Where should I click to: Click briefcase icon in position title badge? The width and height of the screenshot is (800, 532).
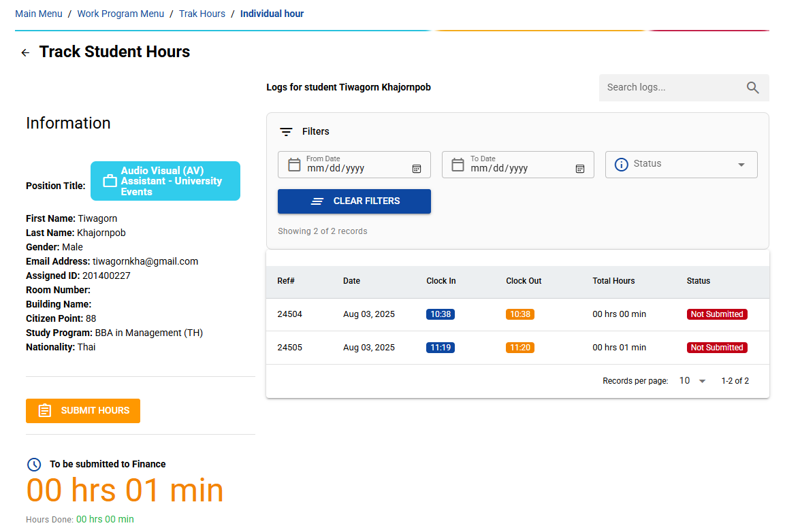tap(109, 181)
